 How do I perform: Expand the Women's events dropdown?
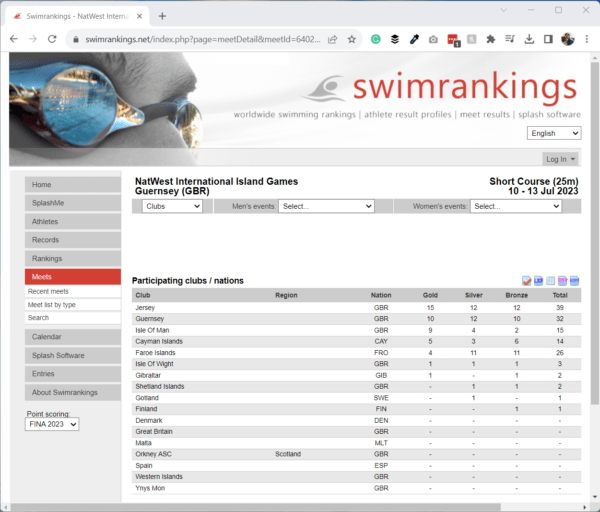tap(515, 206)
